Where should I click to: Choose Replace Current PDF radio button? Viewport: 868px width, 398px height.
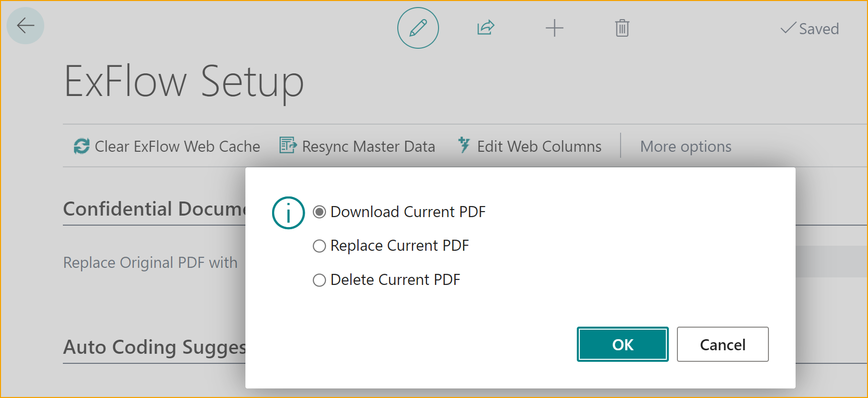(319, 246)
